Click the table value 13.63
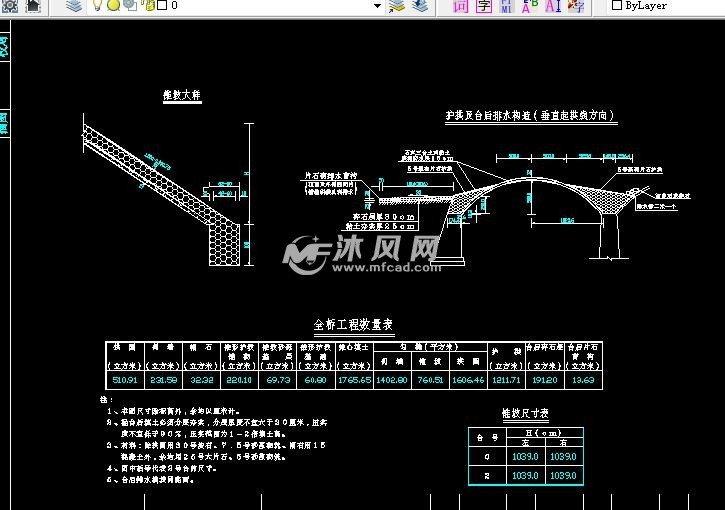Image resolution: width=725 pixels, height=510 pixels. 583,380
